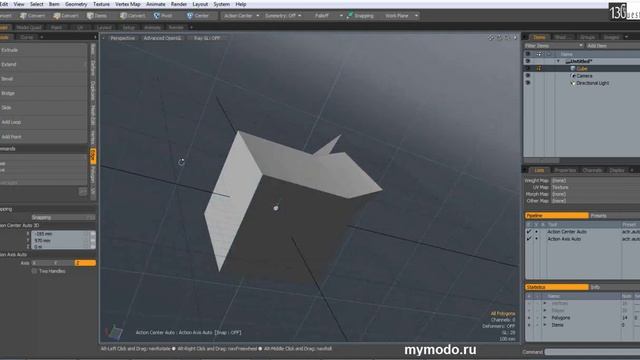Open the Work Plane dropdown

[x=401, y=16]
